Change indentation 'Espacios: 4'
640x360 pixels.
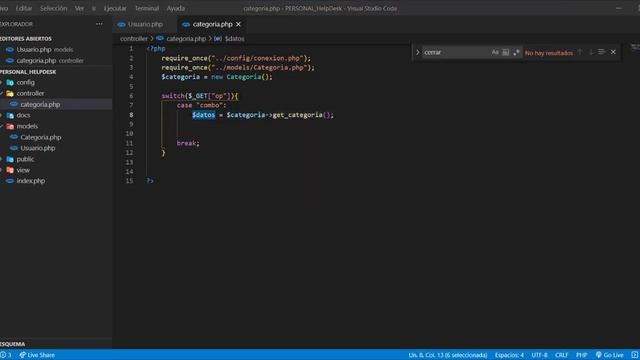pos(509,355)
